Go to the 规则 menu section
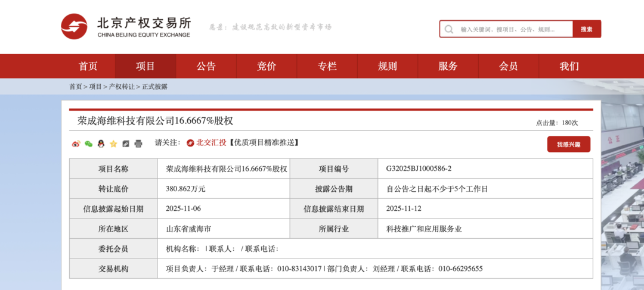 click(388, 66)
